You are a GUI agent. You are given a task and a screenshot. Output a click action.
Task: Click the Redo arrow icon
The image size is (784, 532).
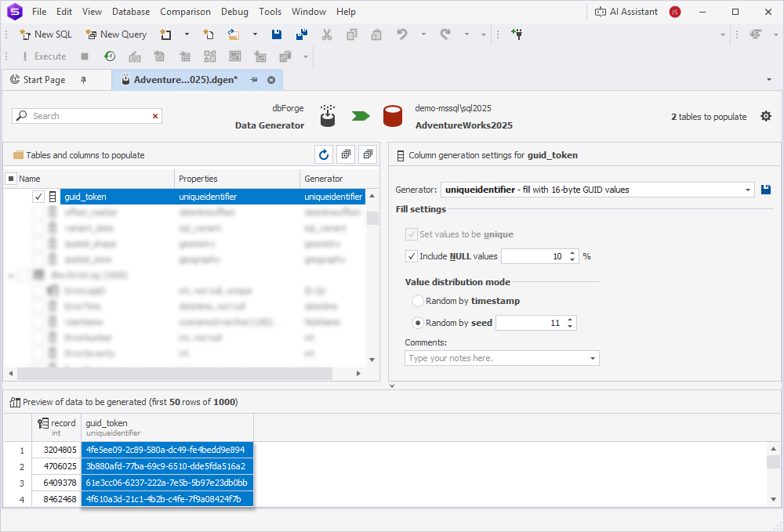pyautogui.click(x=445, y=34)
